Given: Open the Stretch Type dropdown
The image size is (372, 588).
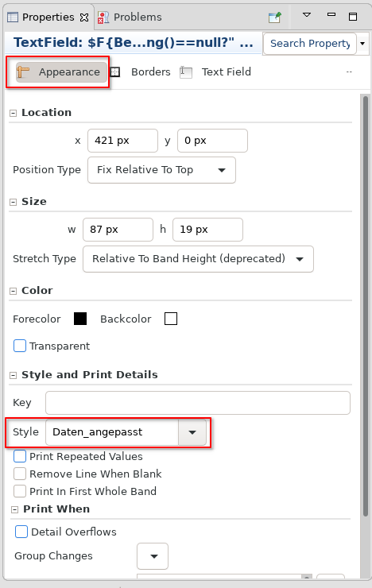Looking at the screenshot, I should point(198,259).
